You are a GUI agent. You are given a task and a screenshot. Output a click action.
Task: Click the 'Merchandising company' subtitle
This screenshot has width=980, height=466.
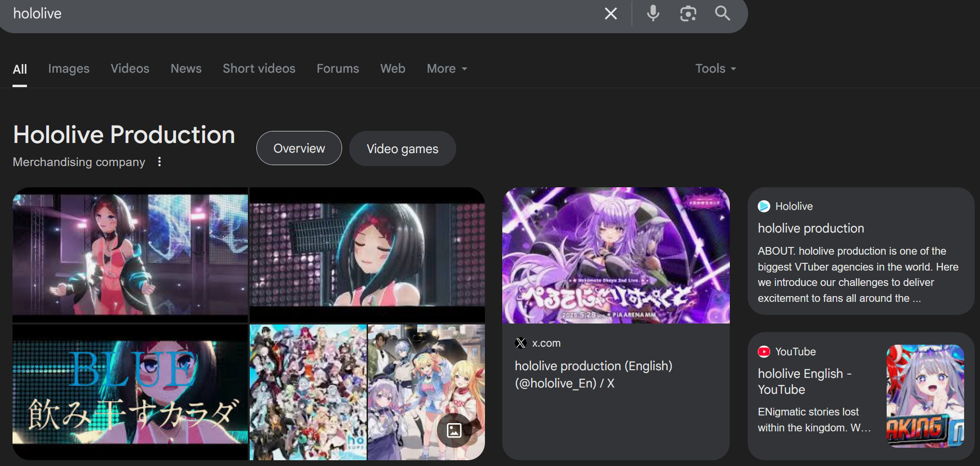pos(79,162)
